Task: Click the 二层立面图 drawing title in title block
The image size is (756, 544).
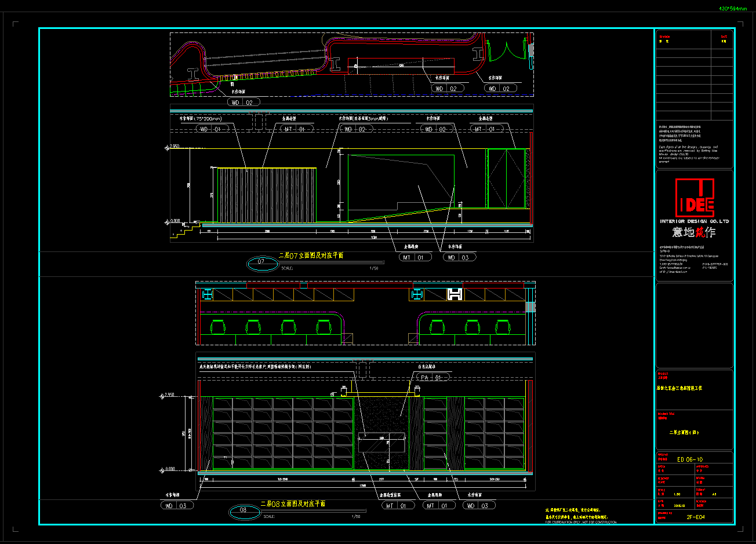Action: click(685, 433)
